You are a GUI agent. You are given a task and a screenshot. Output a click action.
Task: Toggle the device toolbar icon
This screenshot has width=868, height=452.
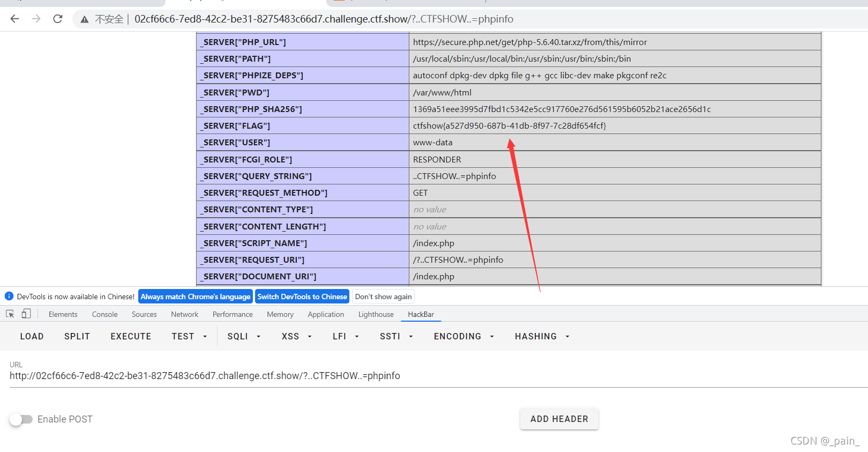coord(26,314)
